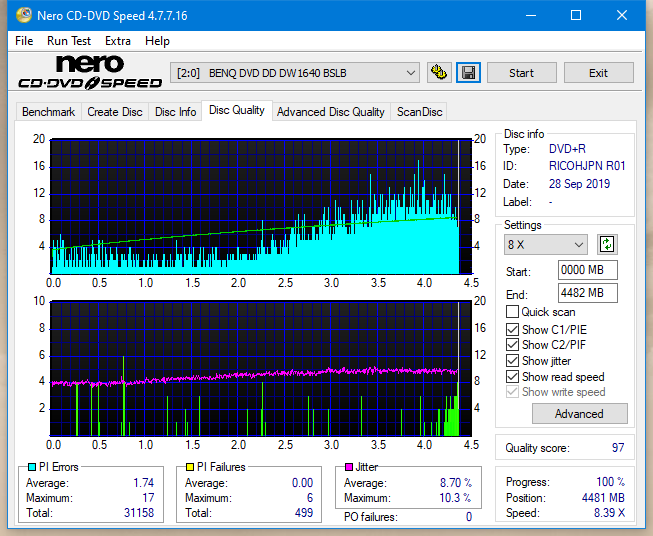Open the Advanced Disc Quality tab
The height and width of the screenshot is (536, 653).
coord(331,112)
